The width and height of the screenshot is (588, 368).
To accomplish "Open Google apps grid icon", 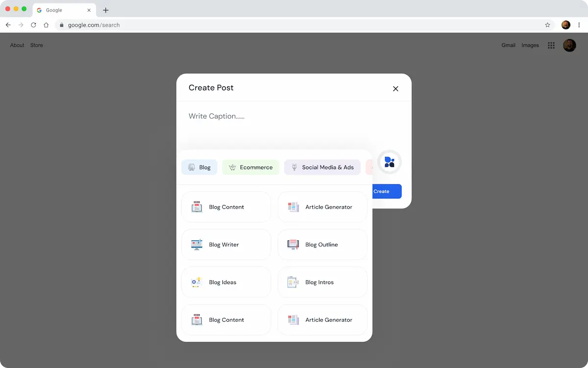I will pyautogui.click(x=551, y=45).
